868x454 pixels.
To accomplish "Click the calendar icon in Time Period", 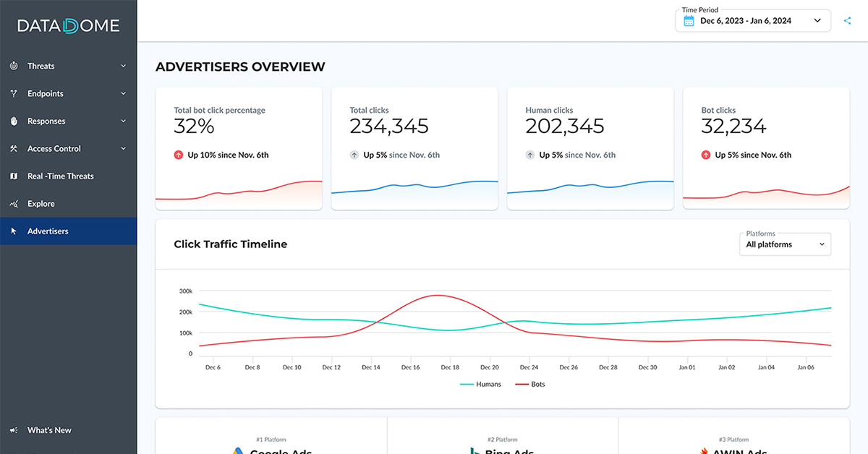I will point(689,21).
